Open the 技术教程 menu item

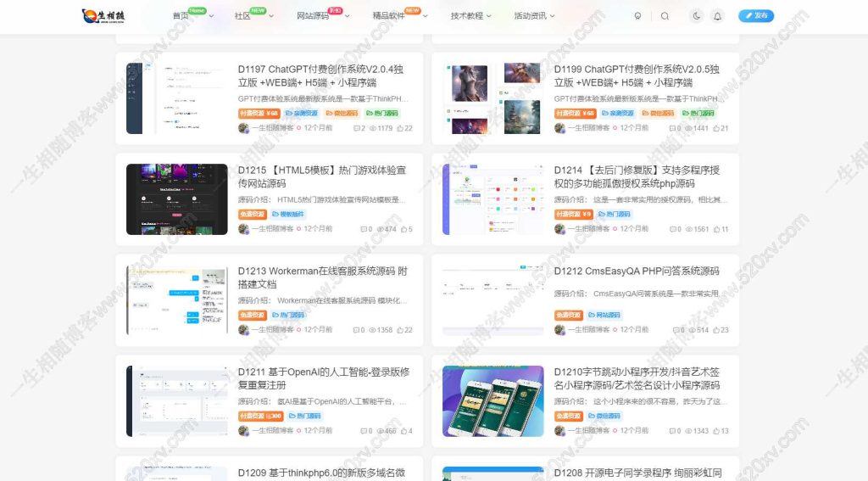(x=467, y=16)
